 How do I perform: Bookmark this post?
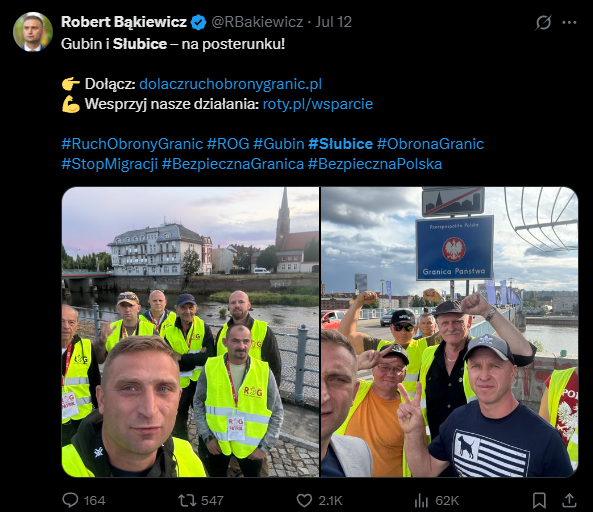(x=539, y=500)
